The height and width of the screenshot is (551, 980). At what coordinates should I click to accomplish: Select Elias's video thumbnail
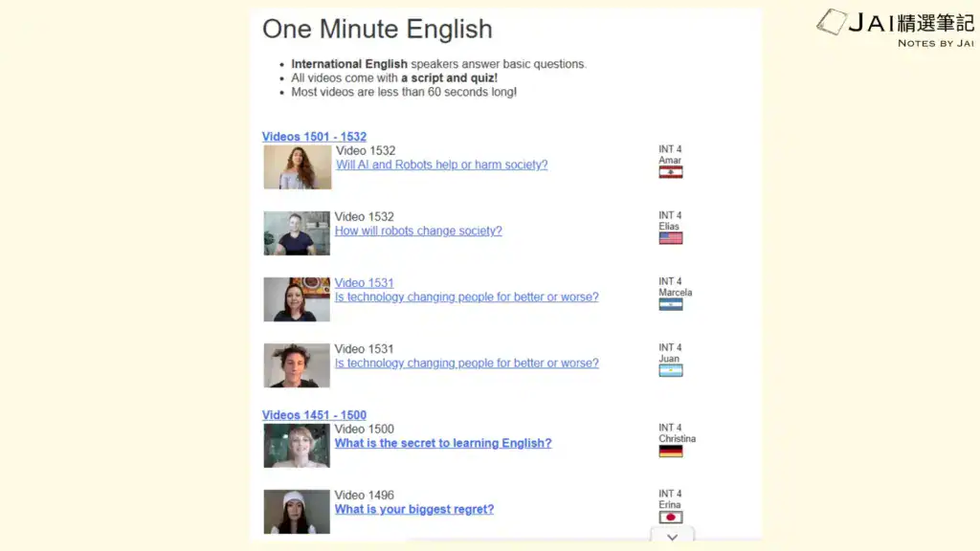coord(297,233)
